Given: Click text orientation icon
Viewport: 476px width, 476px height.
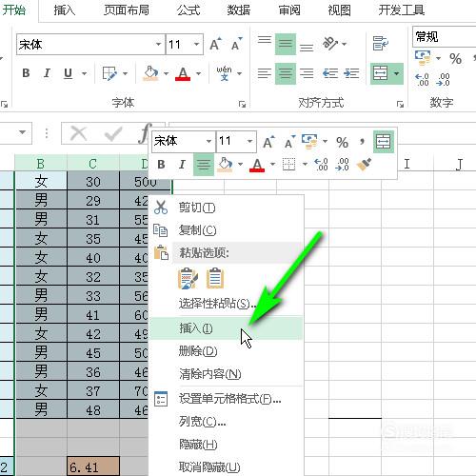Looking at the screenshot, I should point(330,44).
